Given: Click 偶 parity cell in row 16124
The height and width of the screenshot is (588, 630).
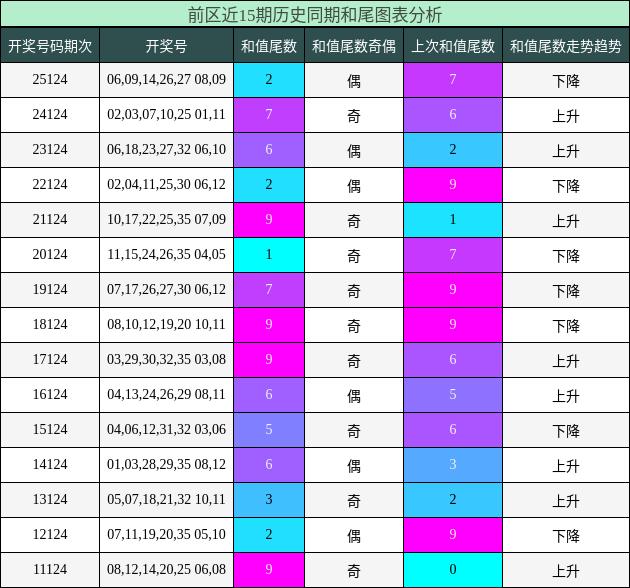Looking at the screenshot, I should (354, 395).
